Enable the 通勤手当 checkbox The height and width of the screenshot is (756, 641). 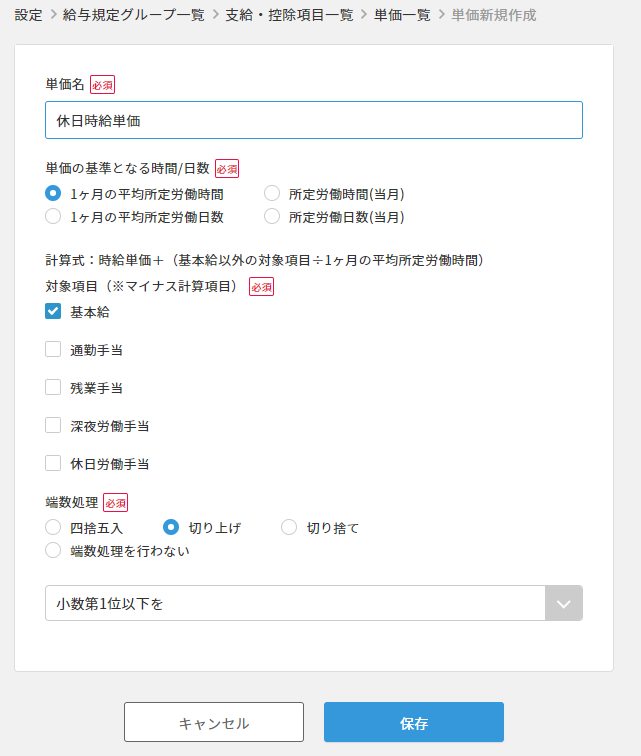click(x=54, y=349)
